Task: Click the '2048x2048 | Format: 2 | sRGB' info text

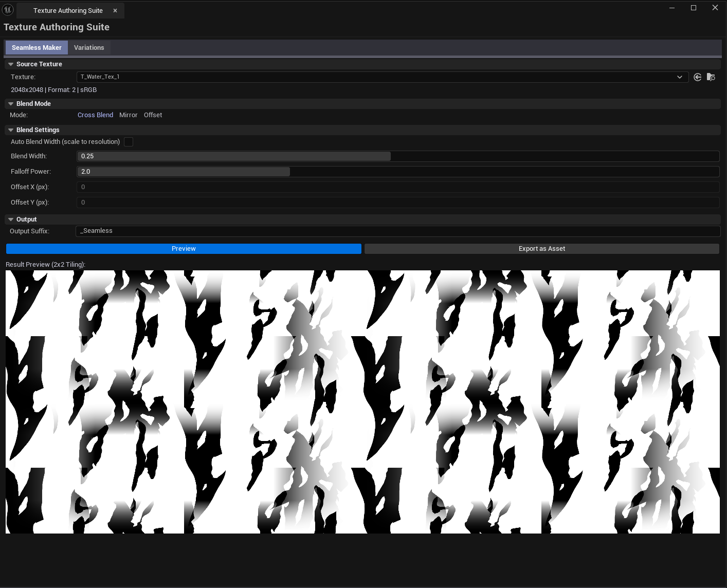Action: pyautogui.click(x=54, y=90)
